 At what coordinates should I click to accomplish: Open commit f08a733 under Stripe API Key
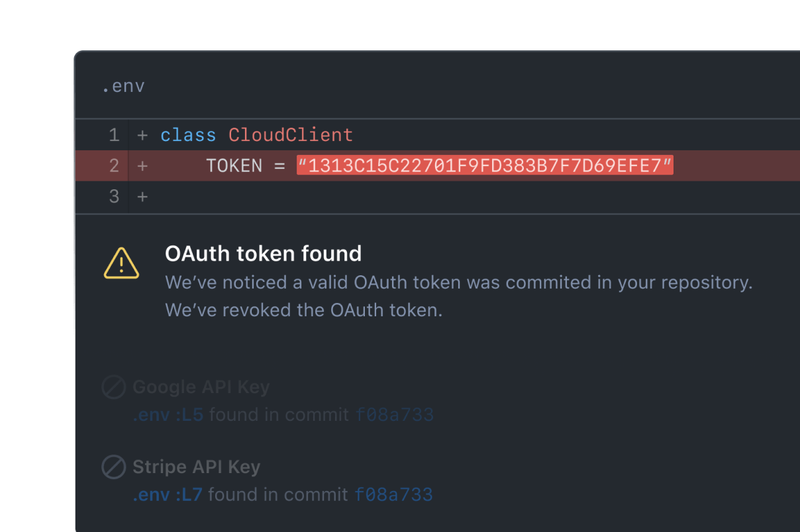click(393, 494)
